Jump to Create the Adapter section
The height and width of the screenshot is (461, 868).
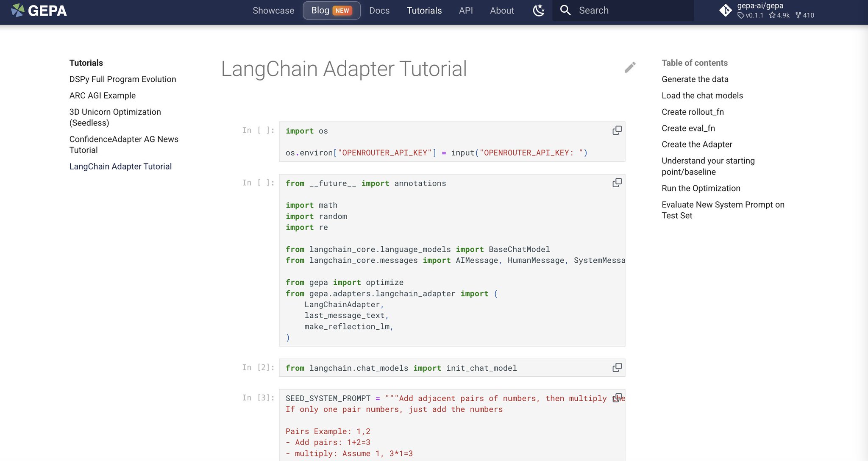[697, 144]
